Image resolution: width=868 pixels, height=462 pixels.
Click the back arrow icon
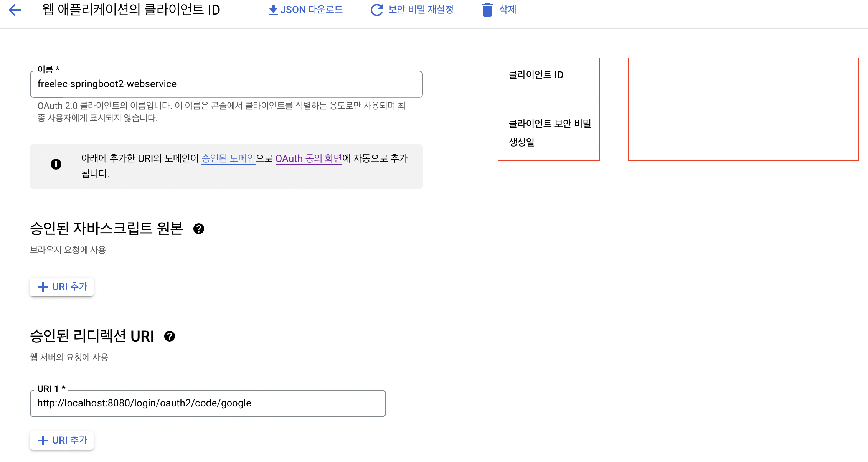tap(15, 10)
